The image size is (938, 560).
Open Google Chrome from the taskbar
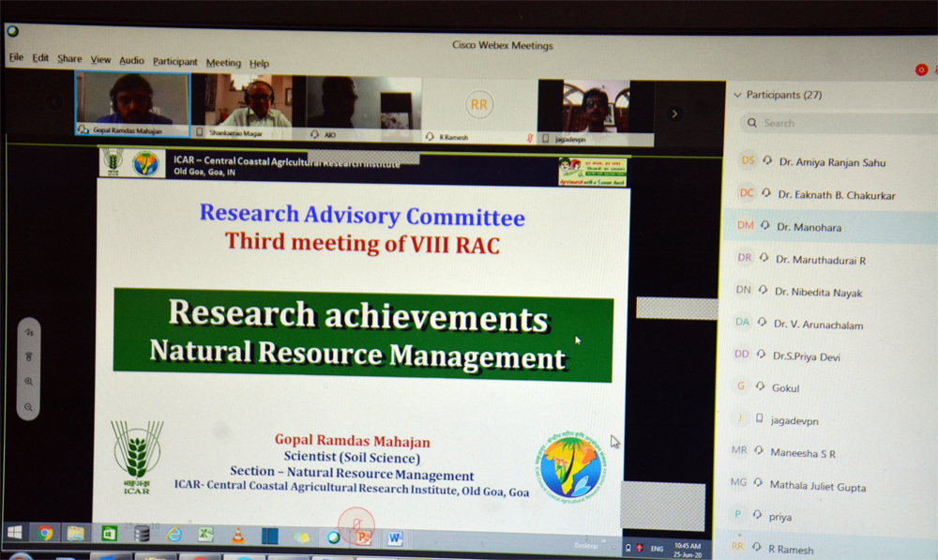(x=44, y=533)
